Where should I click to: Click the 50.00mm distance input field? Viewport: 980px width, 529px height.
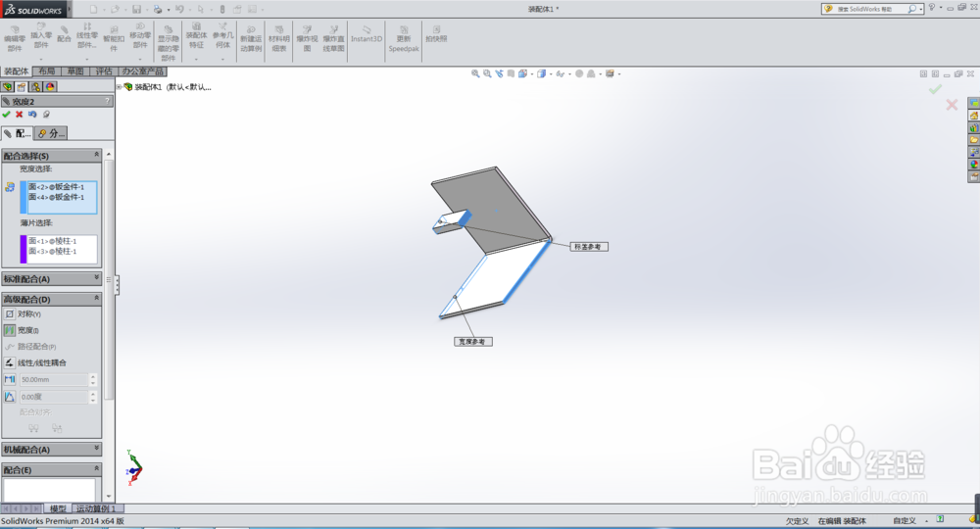pos(54,380)
